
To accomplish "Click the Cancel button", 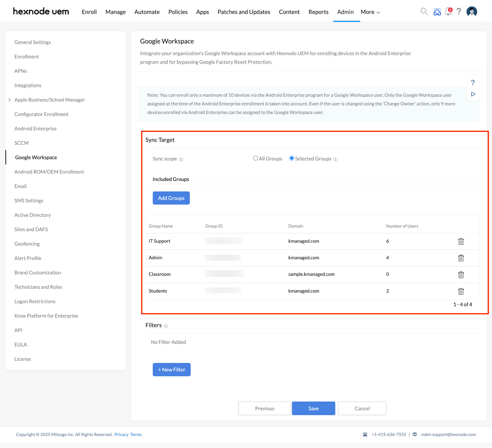I will coord(362,408).
